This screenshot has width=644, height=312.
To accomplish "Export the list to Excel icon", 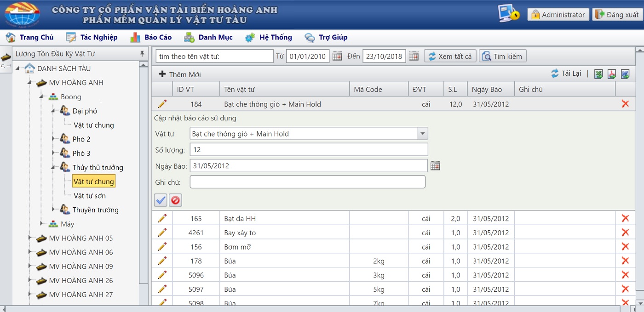I will [598, 74].
